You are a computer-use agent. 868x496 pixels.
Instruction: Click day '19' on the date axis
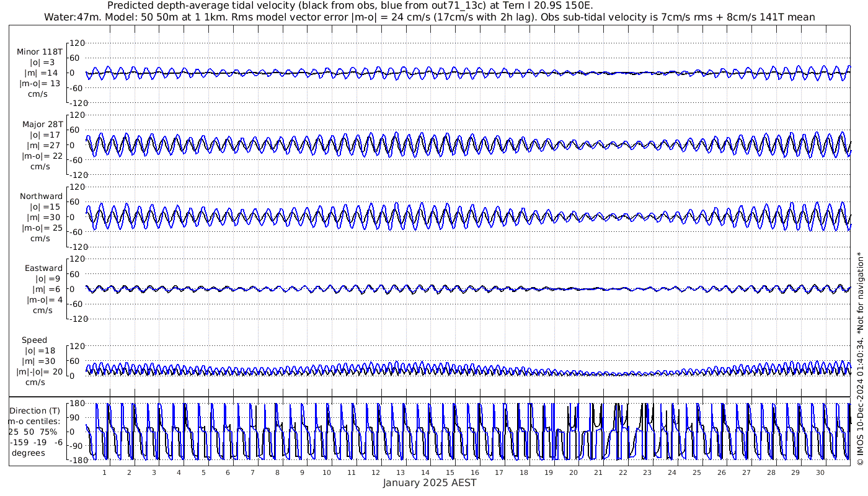pyautogui.click(x=549, y=472)
